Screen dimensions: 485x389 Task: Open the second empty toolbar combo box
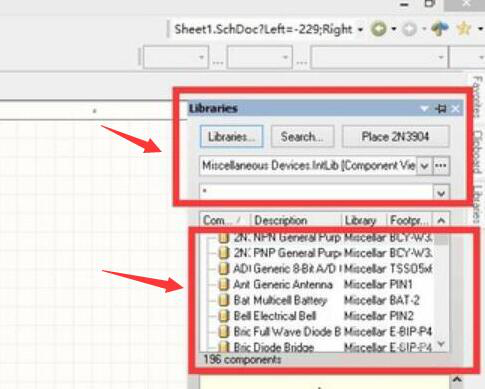point(260,57)
